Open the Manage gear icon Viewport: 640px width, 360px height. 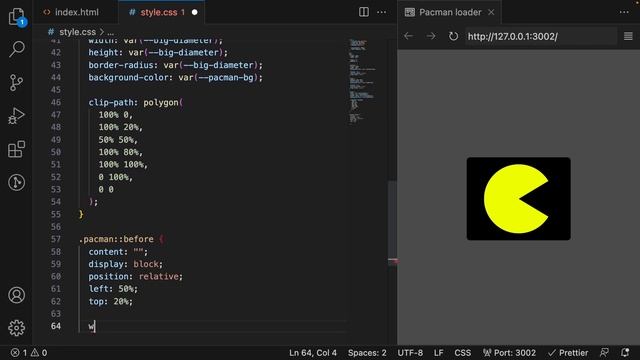pyautogui.click(x=16, y=328)
